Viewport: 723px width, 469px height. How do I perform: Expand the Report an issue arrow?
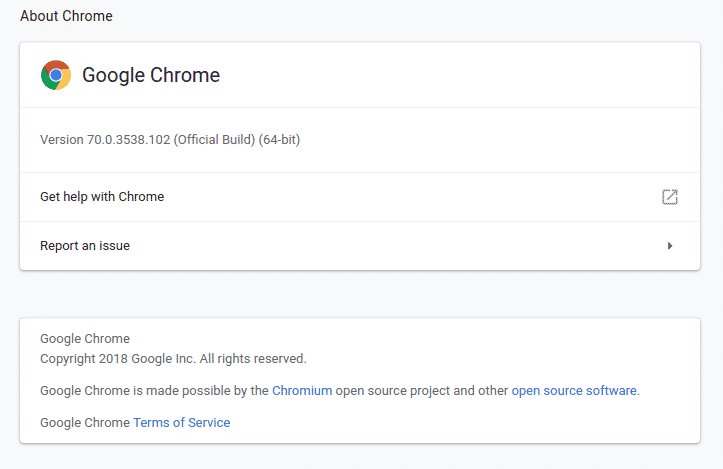pos(670,246)
